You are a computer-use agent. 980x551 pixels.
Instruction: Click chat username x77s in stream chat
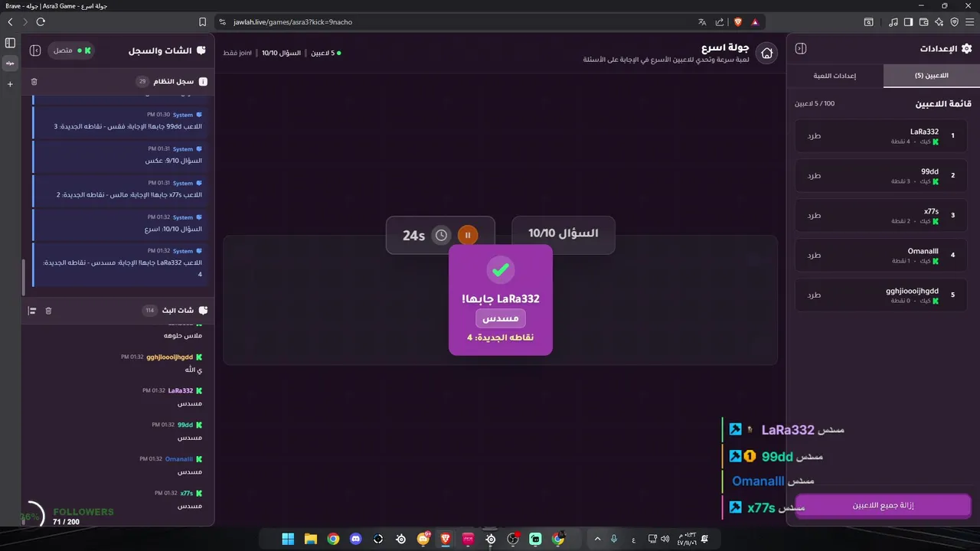pyautogui.click(x=187, y=494)
